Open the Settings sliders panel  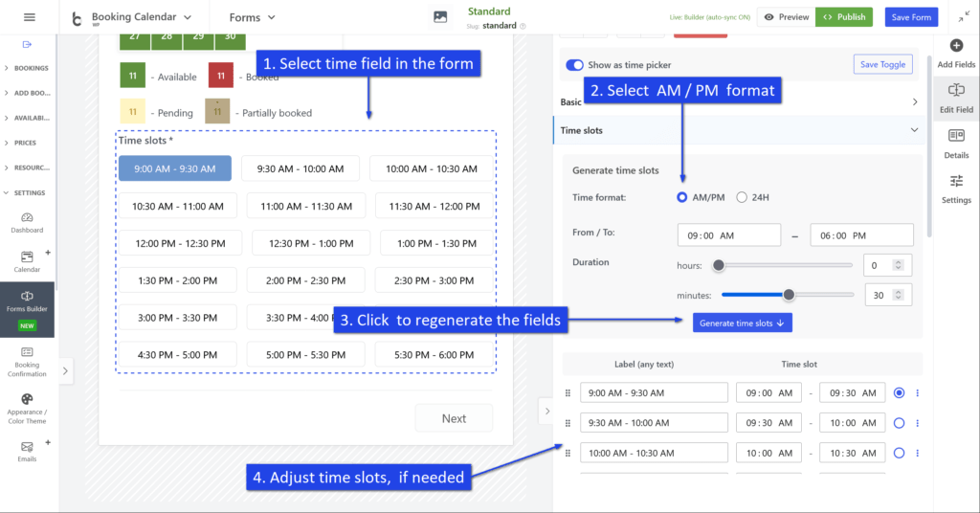coord(956,190)
